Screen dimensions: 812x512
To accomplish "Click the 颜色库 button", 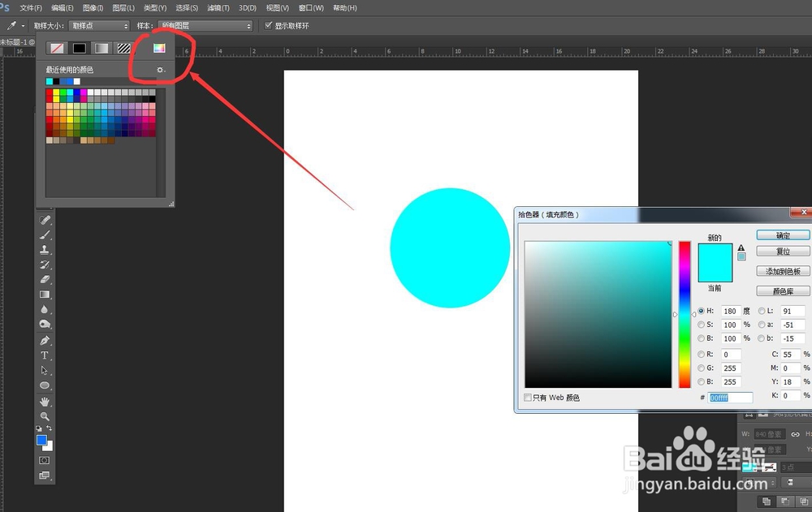I will pyautogui.click(x=783, y=291).
